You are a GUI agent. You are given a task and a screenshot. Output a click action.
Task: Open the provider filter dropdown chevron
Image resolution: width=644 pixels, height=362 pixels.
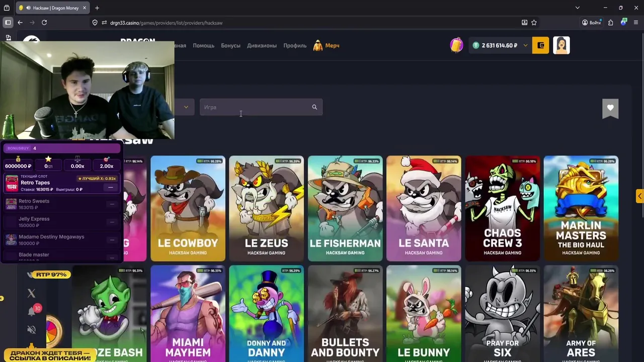coord(186,107)
